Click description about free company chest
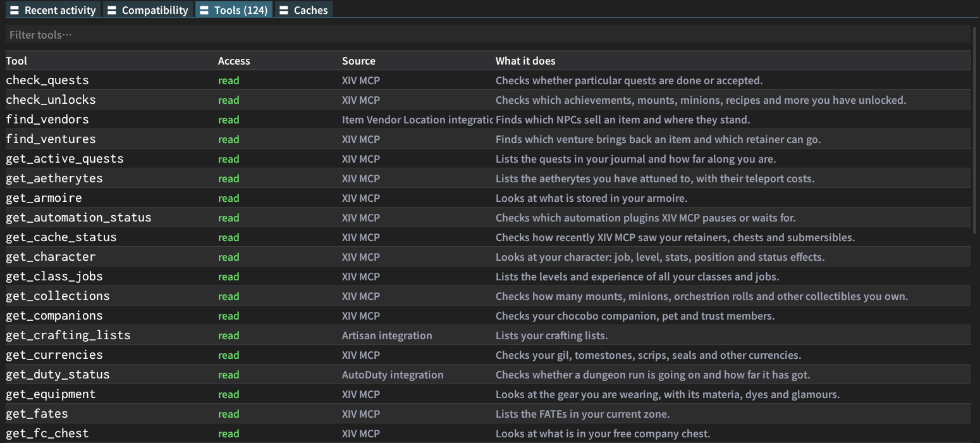The image size is (980, 443). pyautogui.click(x=603, y=434)
